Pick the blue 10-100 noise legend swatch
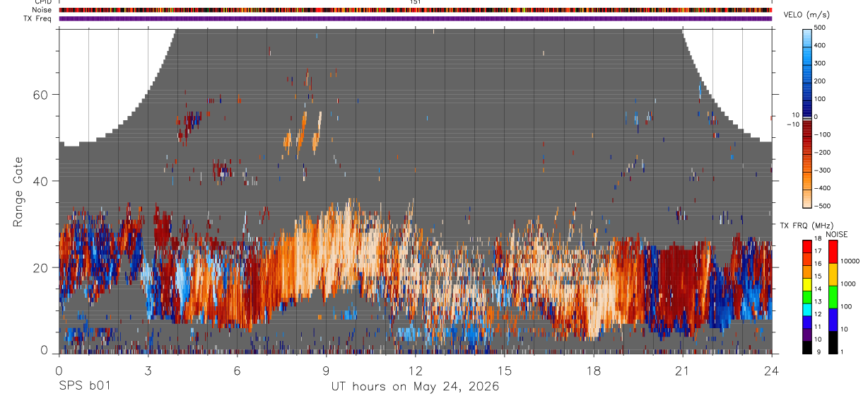868x401 pixels. (x=832, y=319)
